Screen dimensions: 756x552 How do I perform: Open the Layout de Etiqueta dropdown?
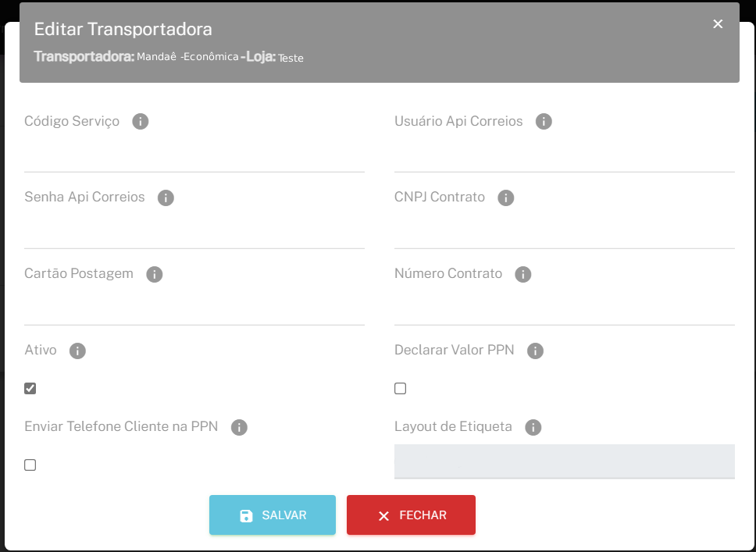coord(564,461)
